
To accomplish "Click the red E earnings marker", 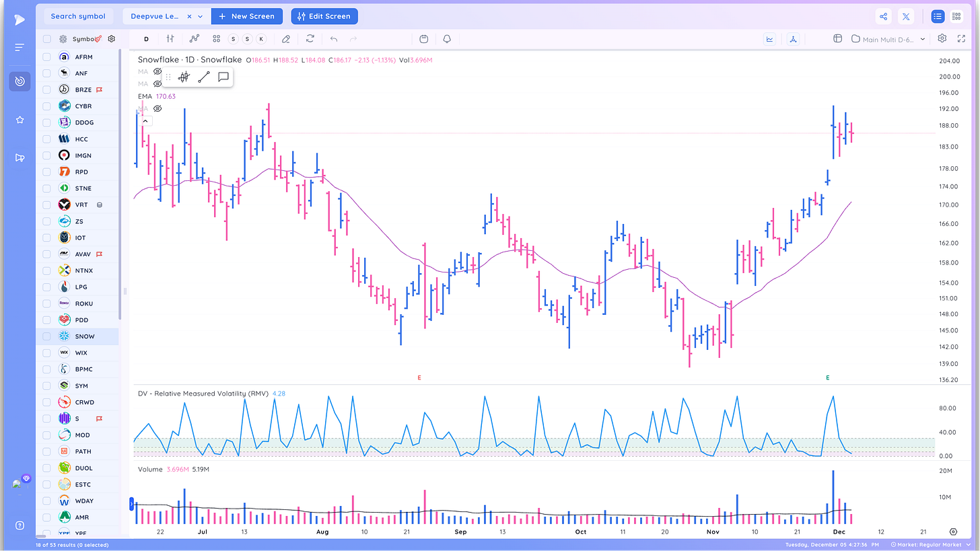I will [419, 378].
